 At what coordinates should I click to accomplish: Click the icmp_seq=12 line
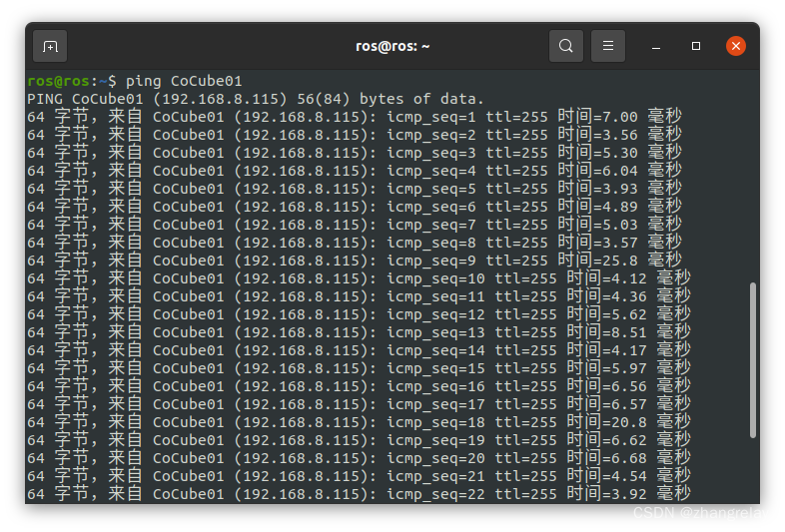pos(359,314)
